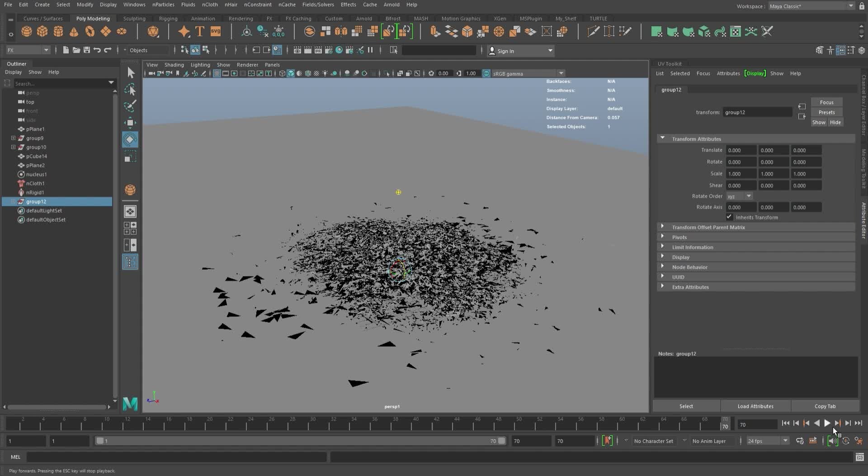
Task: Select the Polygon Sphere shelf tool
Action: [x=26, y=31]
